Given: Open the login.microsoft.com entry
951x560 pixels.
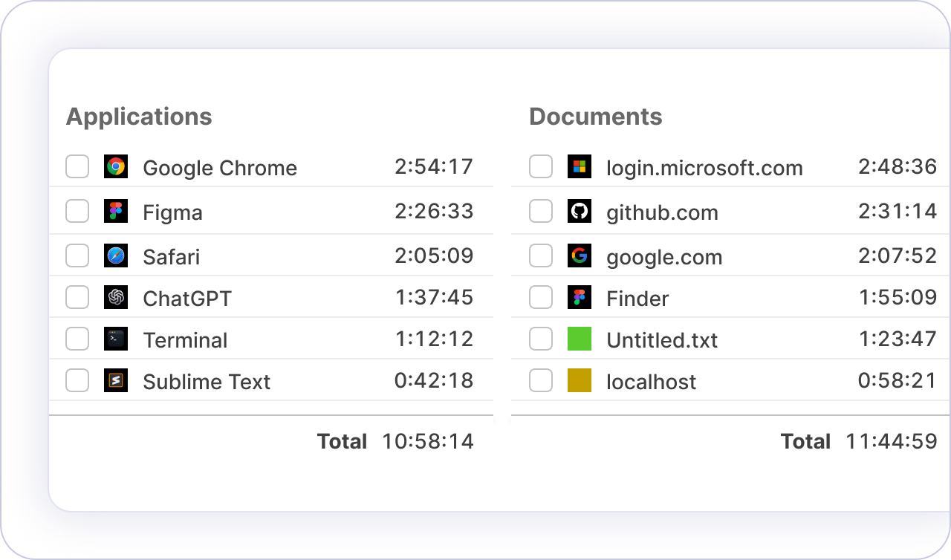Looking at the screenshot, I should click(704, 168).
